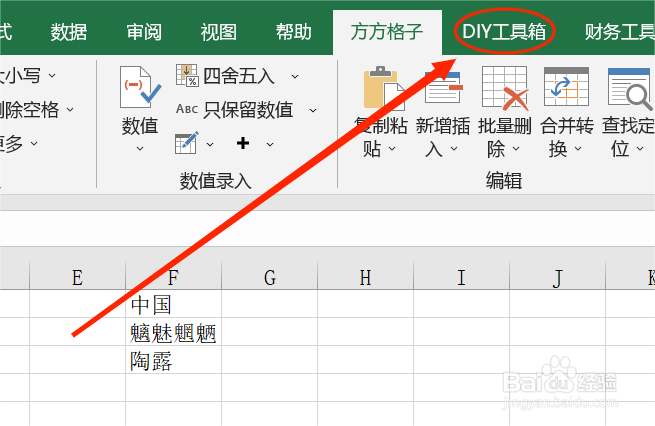Screen dimensions: 655x426
Task: Select the cell containing 魑魅魍魉
Action: click(x=173, y=332)
